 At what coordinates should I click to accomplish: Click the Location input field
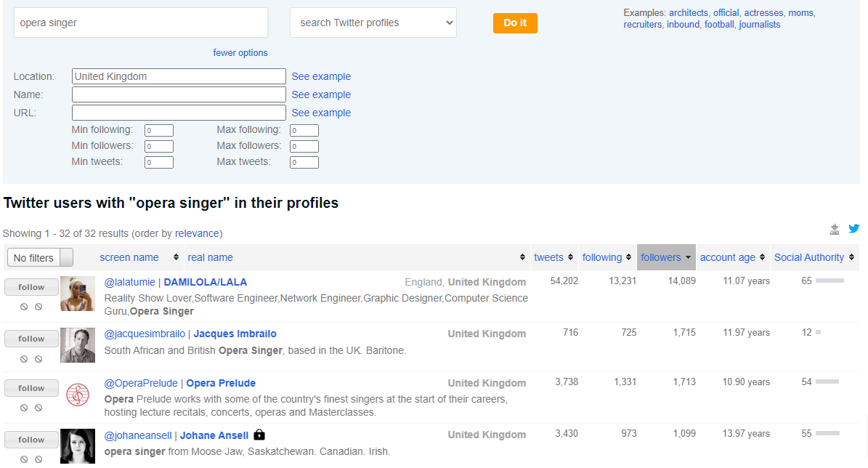point(179,76)
